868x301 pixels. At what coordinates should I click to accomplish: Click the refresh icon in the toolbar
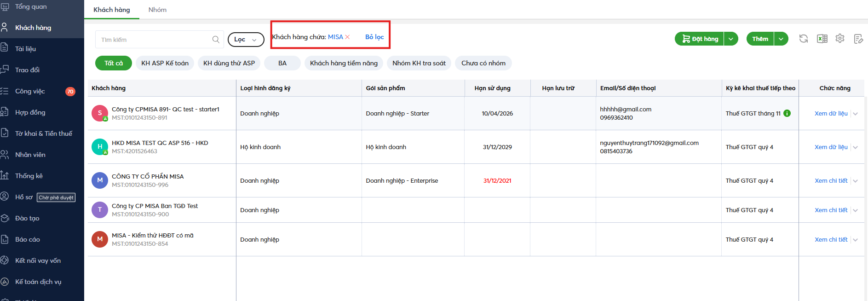tap(803, 39)
